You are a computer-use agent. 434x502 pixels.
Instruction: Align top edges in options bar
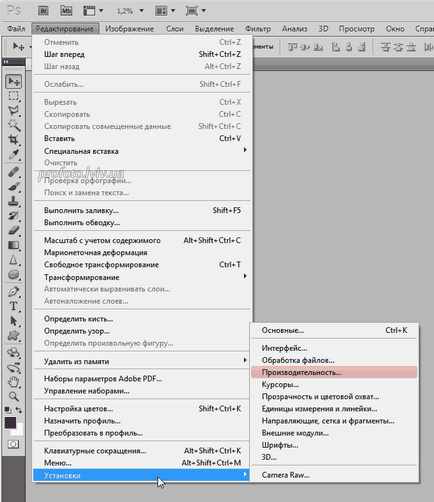[292, 47]
